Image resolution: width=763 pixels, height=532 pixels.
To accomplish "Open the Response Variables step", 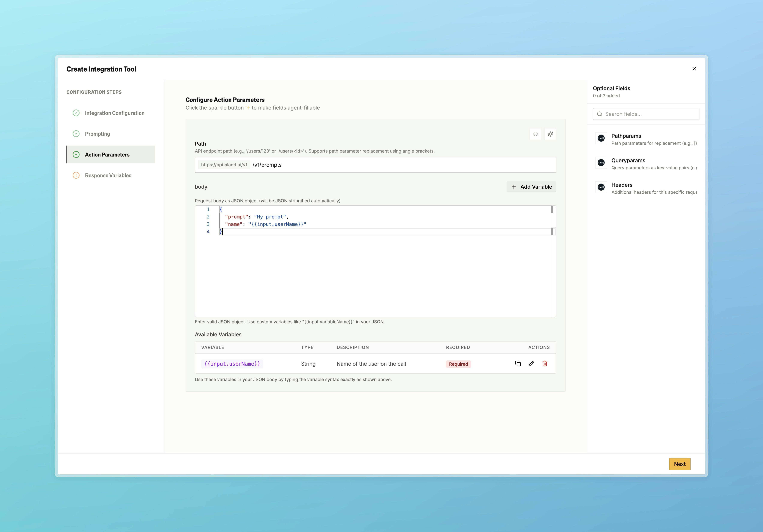I will click(108, 175).
